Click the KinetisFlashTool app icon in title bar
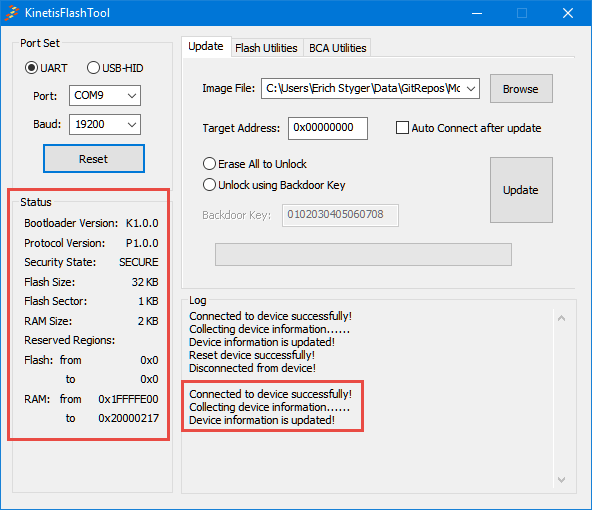Screen dimensions: 592x510 tap(12, 13)
